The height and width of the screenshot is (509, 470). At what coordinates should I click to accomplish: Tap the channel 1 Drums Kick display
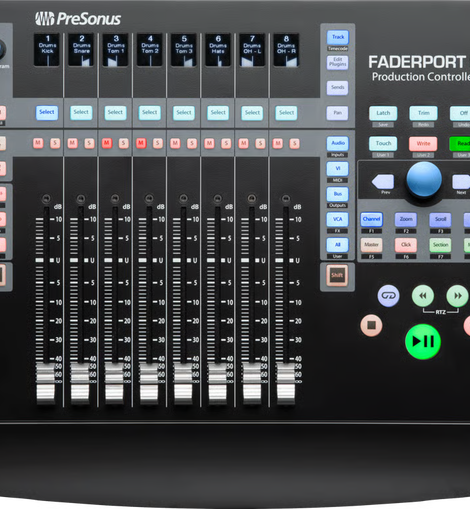[x=47, y=50]
